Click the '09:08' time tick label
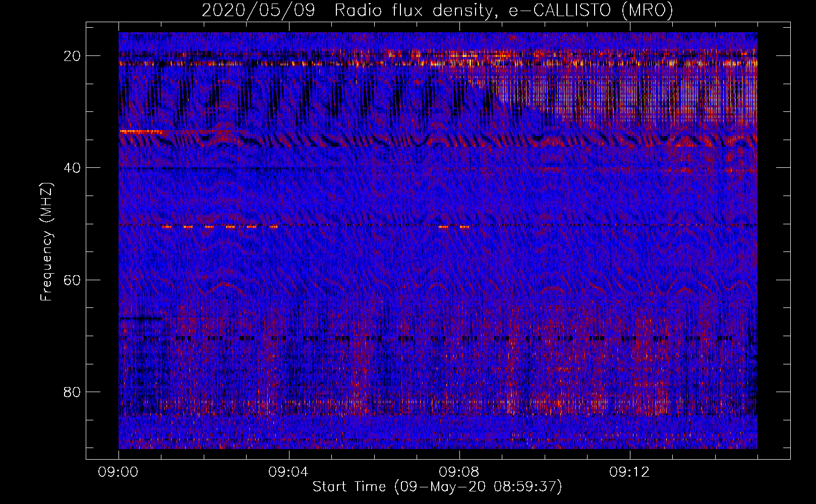 click(459, 472)
